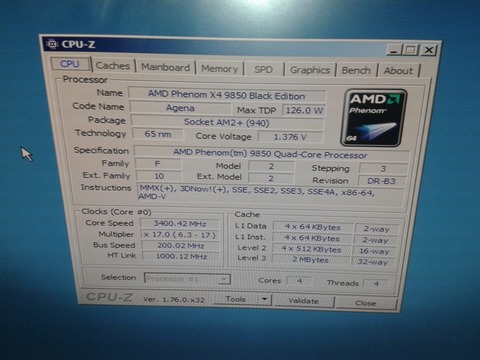480x360 pixels.
Task: Switch to the Graphics tab
Action: [310, 70]
